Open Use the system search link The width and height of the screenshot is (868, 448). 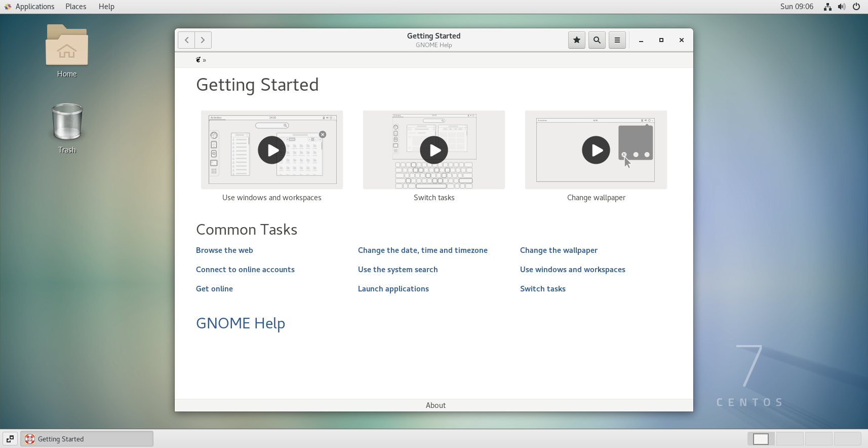tap(398, 270)
